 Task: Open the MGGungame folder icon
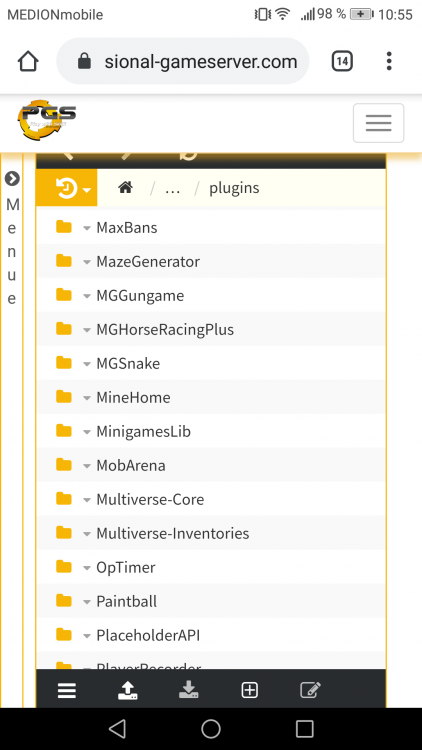64,295
